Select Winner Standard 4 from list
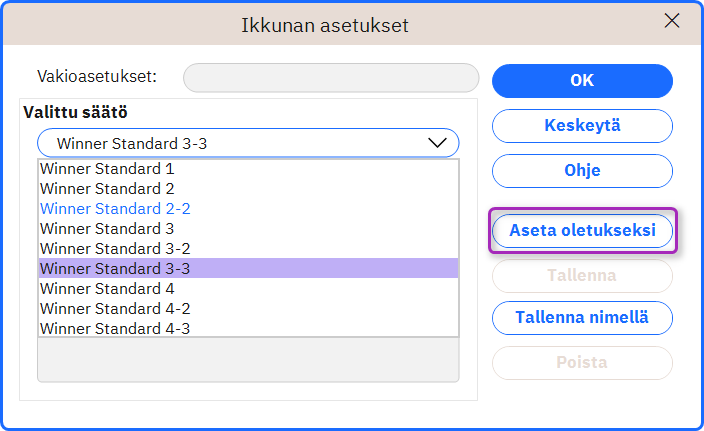The height and width of the screenshot is (431, 704). tap(248, 288)
